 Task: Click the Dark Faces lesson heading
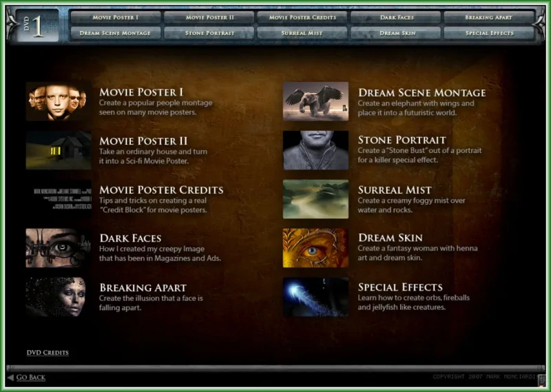coord(130,238)
